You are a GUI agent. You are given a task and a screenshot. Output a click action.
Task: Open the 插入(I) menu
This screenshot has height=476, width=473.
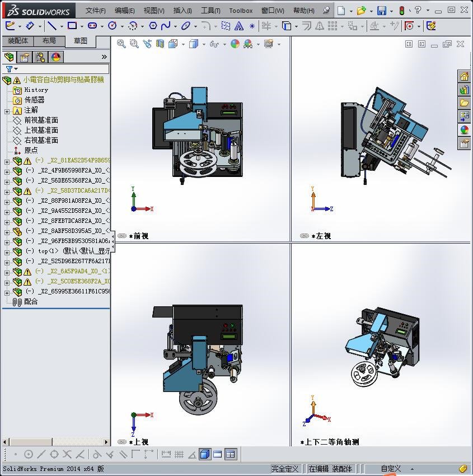tap(182, 11)
